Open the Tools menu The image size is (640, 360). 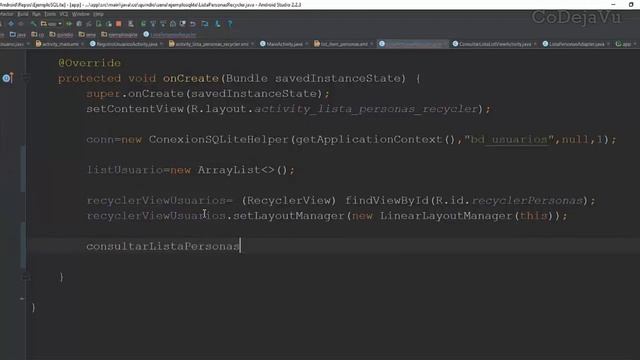point(50,14)
